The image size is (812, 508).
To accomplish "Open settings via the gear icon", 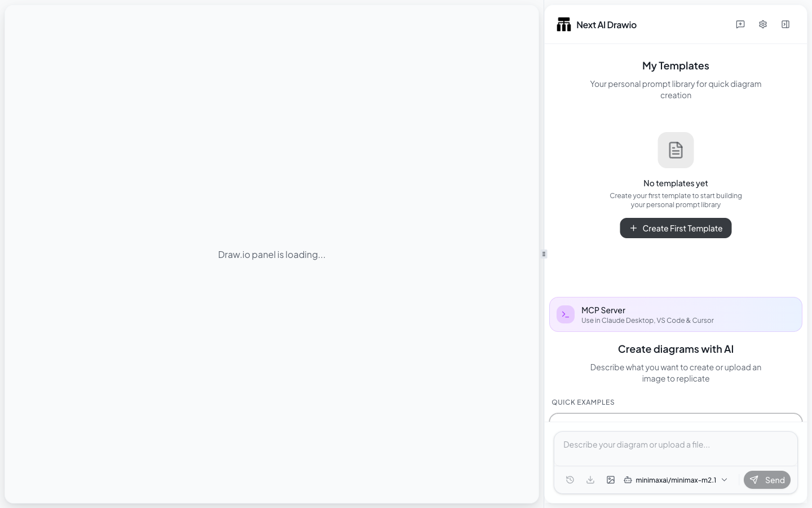I will point(763,24).
